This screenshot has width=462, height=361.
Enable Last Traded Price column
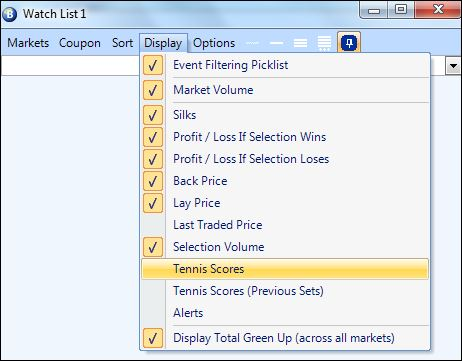click(x=285, y=225)
